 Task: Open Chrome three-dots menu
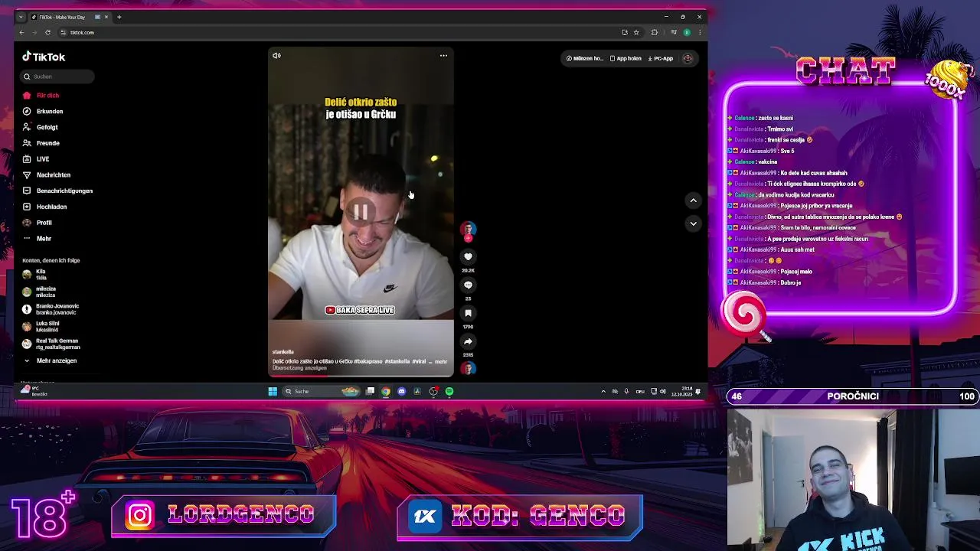pos(698,32)
